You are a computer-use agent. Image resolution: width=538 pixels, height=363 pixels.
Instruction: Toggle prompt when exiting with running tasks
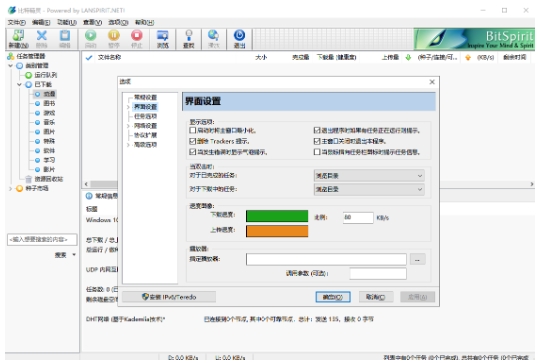[x=317, y=130]
